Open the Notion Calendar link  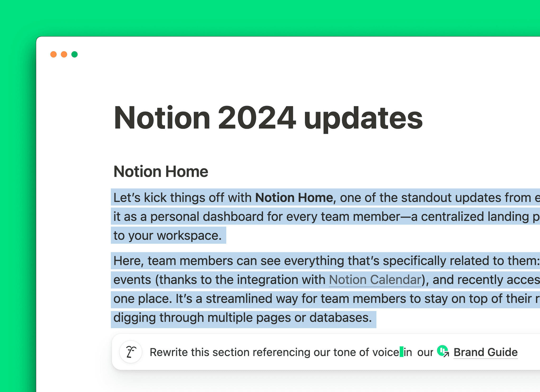[375, 279]
